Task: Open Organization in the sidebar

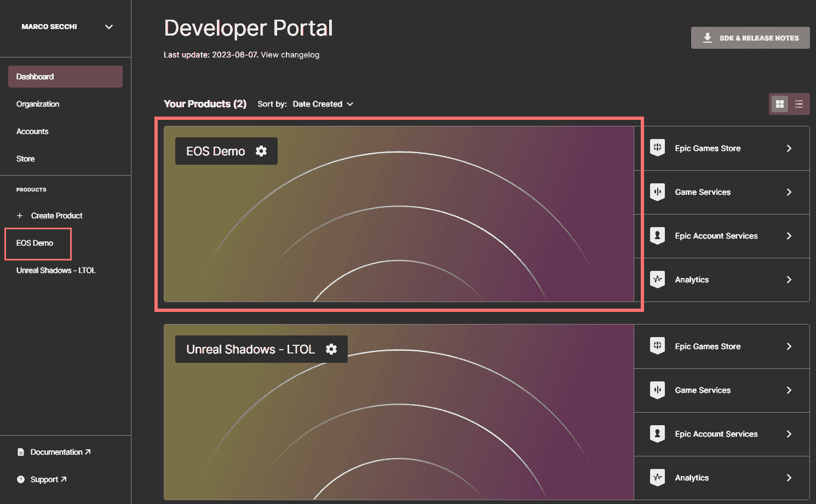Action: click(38, 104)
